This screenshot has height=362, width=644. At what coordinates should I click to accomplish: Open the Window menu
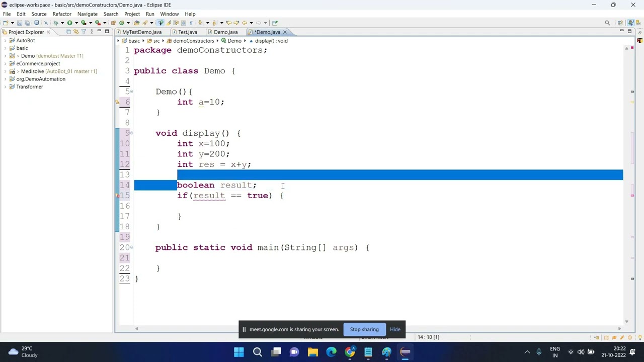170,14
